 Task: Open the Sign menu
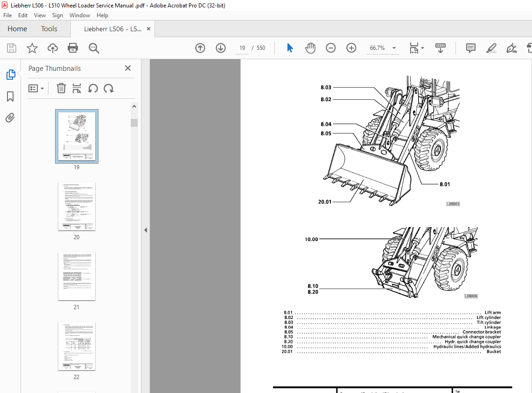coord(57,15)
